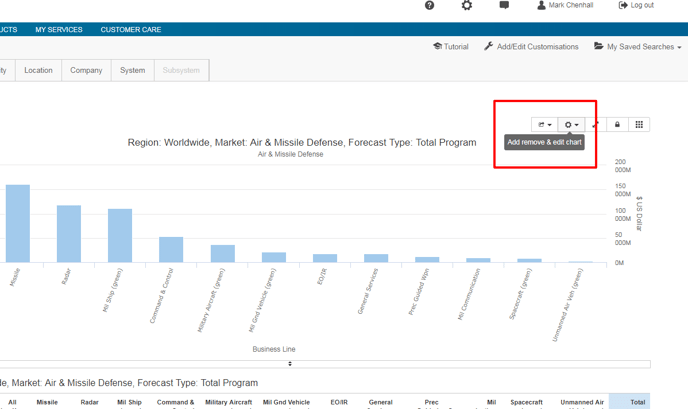Switch to the Location tab

click(38, 70)
